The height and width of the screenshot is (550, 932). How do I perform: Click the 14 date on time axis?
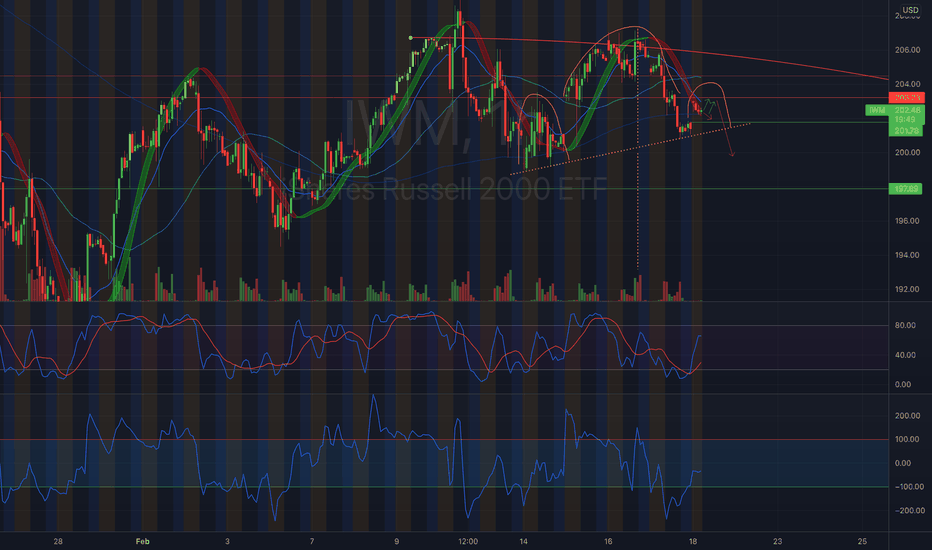coord(523,542)
